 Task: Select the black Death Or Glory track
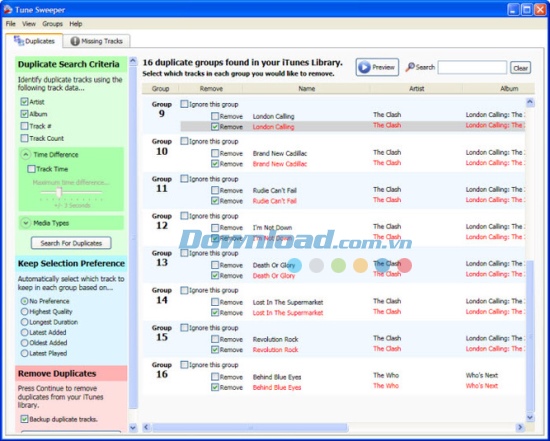[x=274, y=265]
